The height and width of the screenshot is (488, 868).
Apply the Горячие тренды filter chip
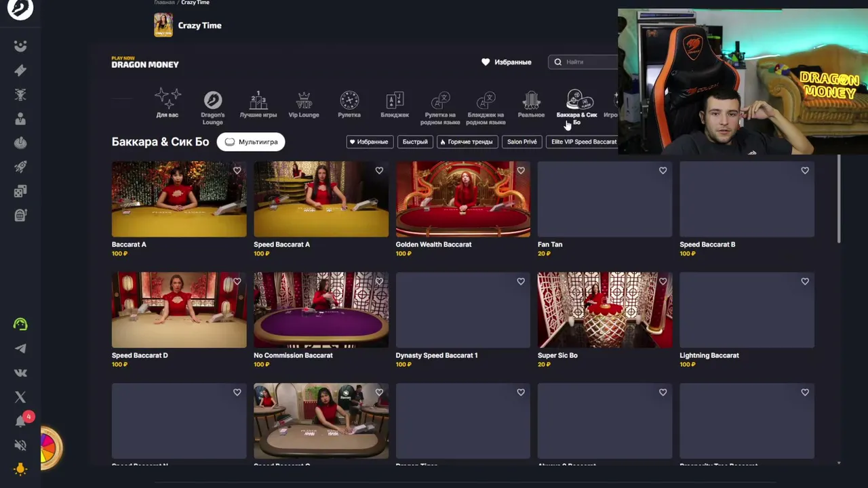(x=467, y=142)
